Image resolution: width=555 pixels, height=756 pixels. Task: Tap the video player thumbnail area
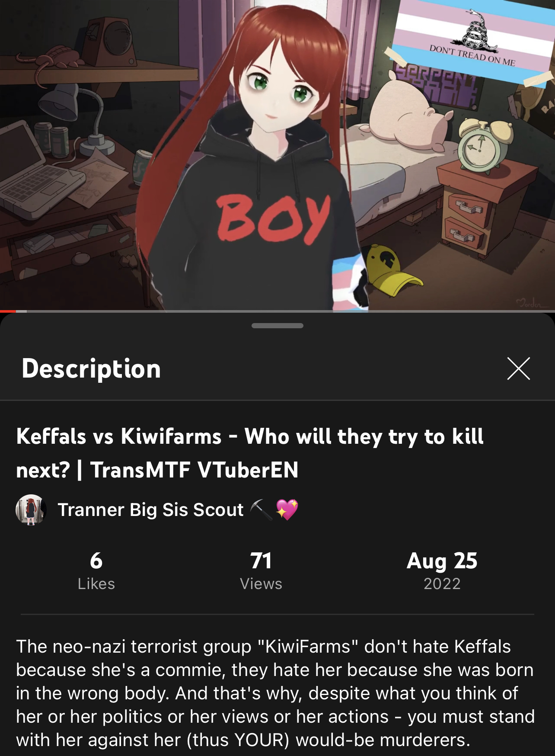pyautogui.click(x=277, y=155)
